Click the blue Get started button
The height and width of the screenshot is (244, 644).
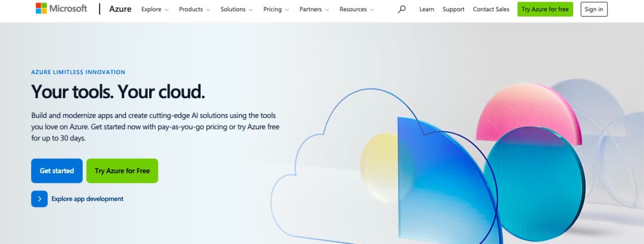57,171
